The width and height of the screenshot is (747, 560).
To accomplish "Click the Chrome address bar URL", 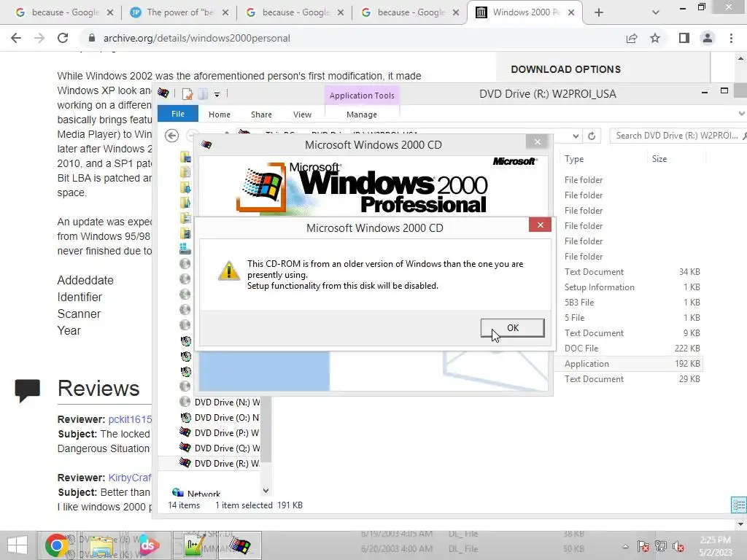I will coord(196,38).
